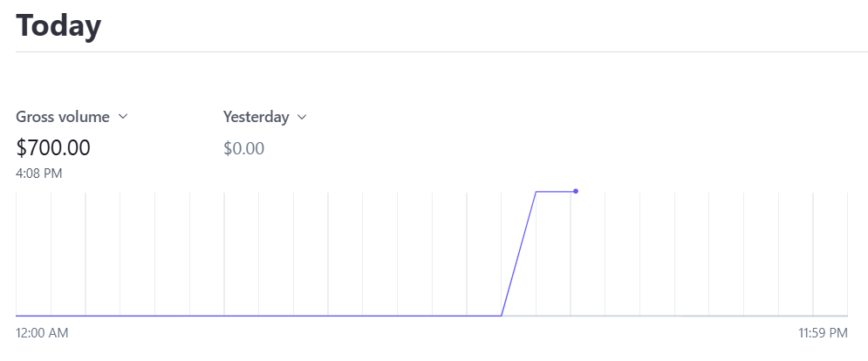Image resolution: width=868 pixels, height=361 pixels.
Task: Click the 11:59 PM axis label
Action: coord(823,333)
